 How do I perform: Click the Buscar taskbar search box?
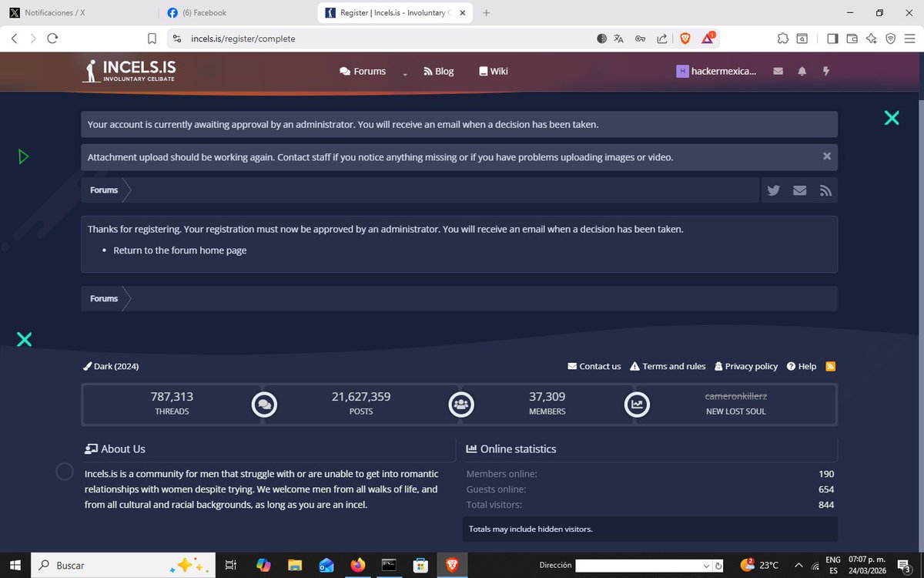123,565
